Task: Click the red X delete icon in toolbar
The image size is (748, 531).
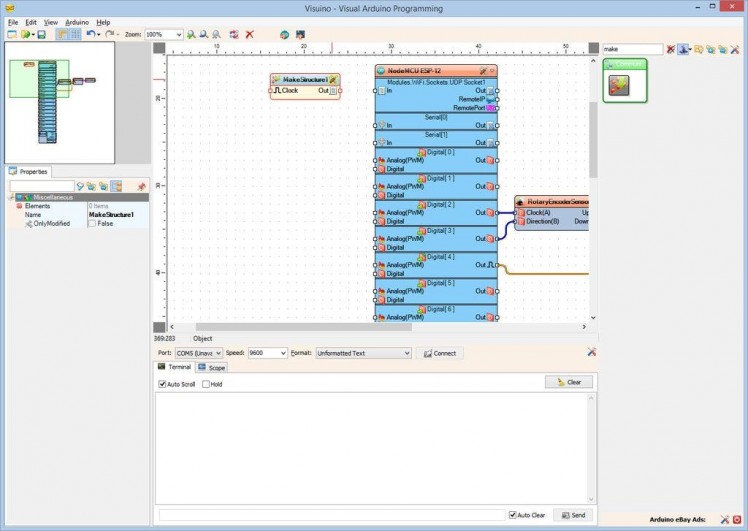Action: click(249, 34)
